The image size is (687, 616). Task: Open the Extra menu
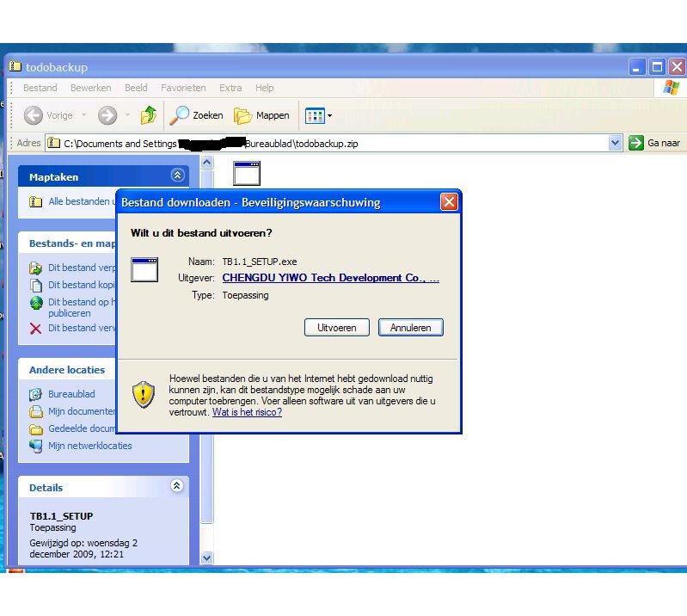(x=230, y=88)
